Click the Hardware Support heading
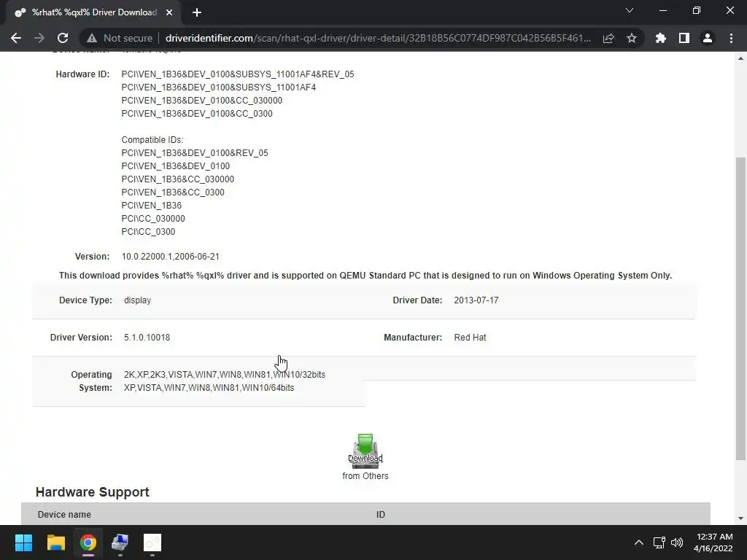Screen dimensions: 747x560 point(93,492)
